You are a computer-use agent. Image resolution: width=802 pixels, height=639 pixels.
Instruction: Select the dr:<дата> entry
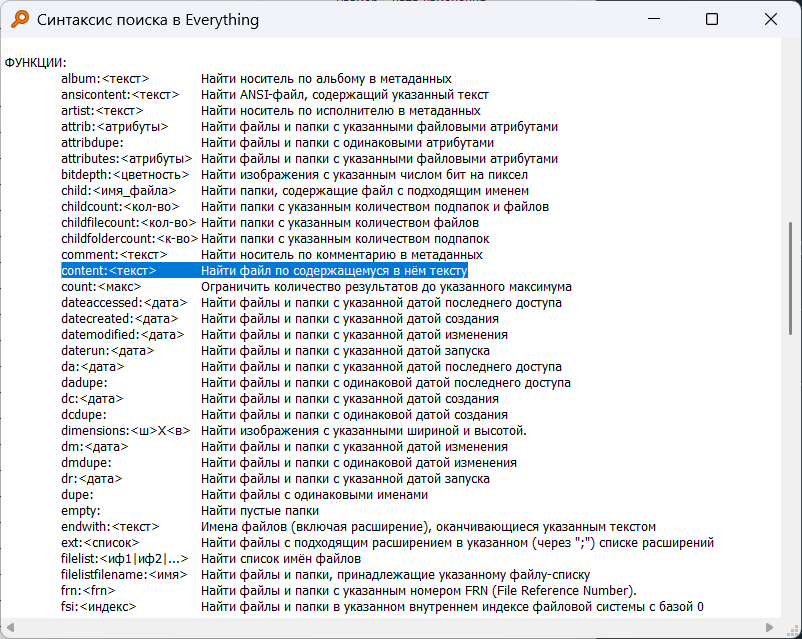[x=92, y=478]
